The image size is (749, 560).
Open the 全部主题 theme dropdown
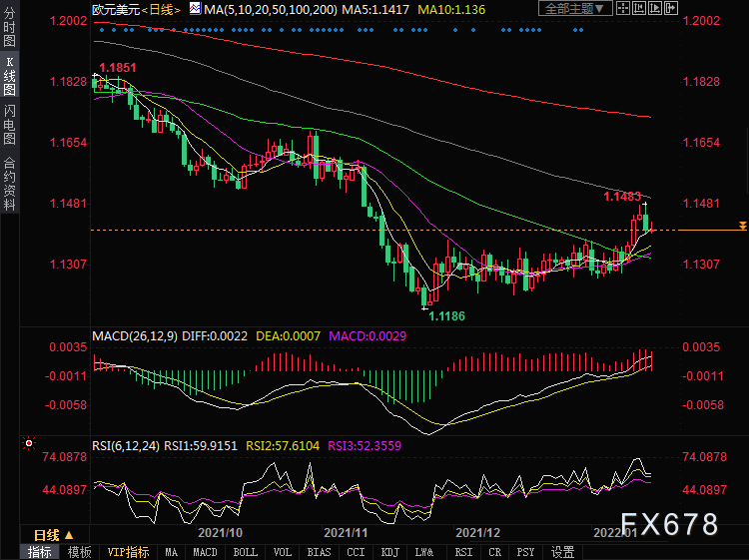pyautogui.click(x=575, y=8)
